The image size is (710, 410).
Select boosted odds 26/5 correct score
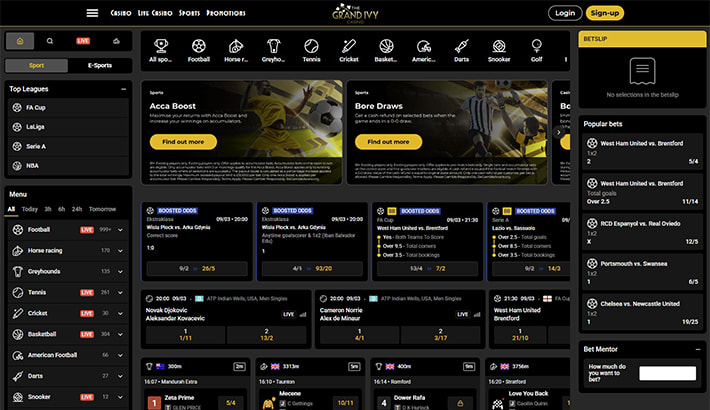(x=197, y=269)
